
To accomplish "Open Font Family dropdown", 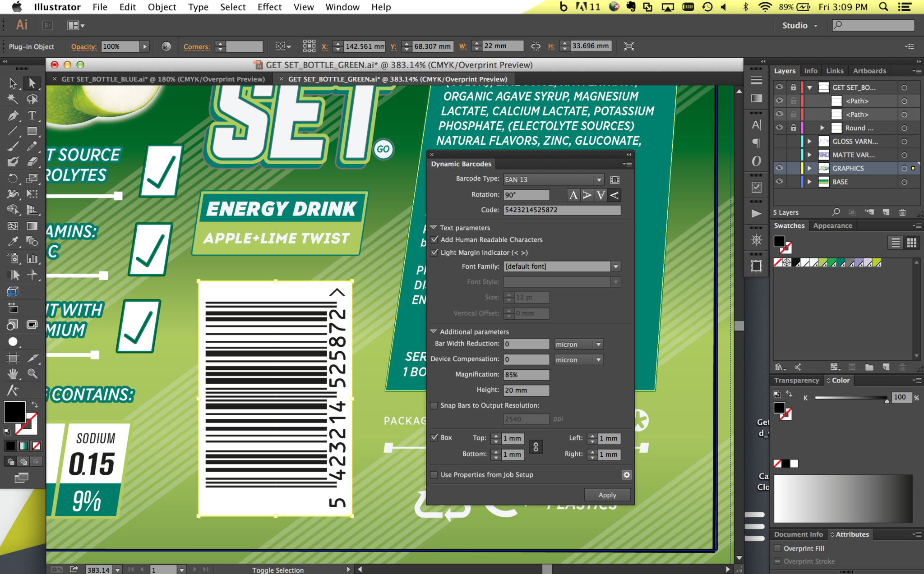I will pyautogui.click(x=615, y=267).
